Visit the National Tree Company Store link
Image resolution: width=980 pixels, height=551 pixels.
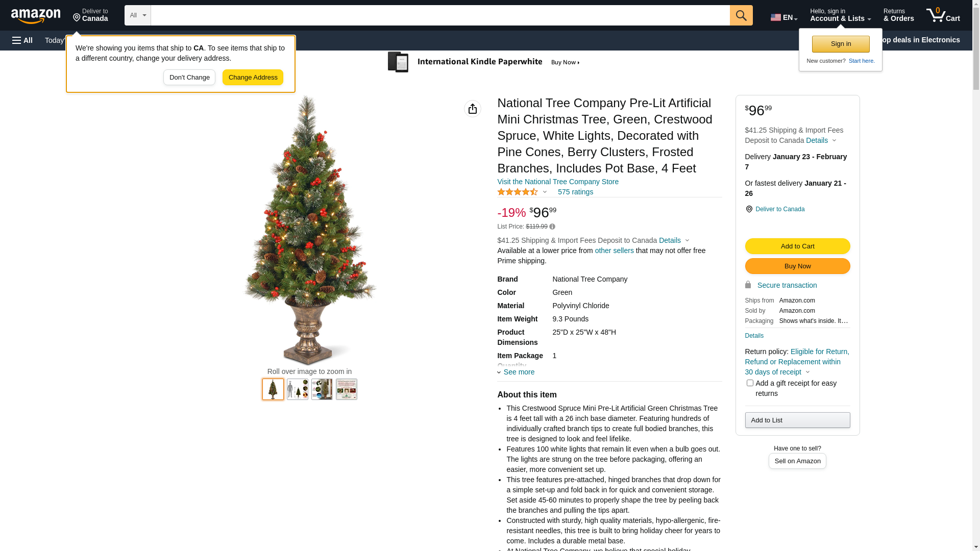pos(558,182)
